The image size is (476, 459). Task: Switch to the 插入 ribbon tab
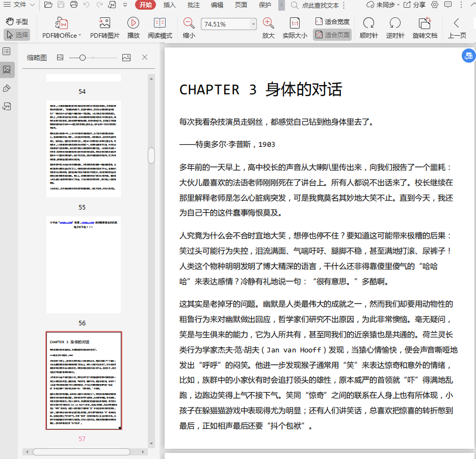pyautogui.click(x=170, y=5)
